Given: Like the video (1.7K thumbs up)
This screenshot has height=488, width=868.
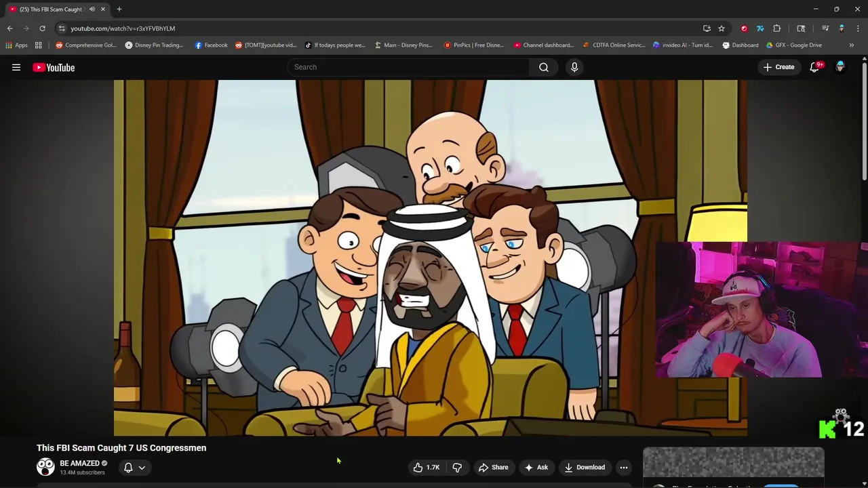Looking at the screenshot, I should pos(427,467).
